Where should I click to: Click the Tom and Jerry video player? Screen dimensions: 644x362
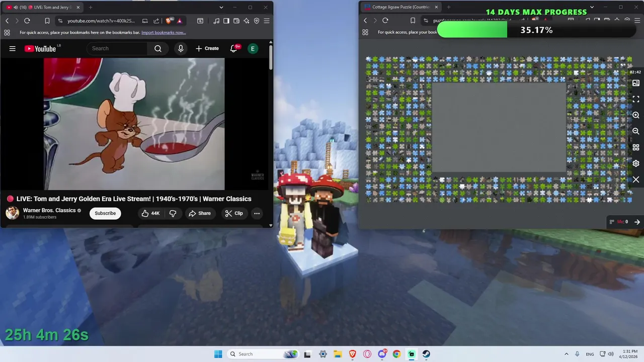tap(134, 124)
